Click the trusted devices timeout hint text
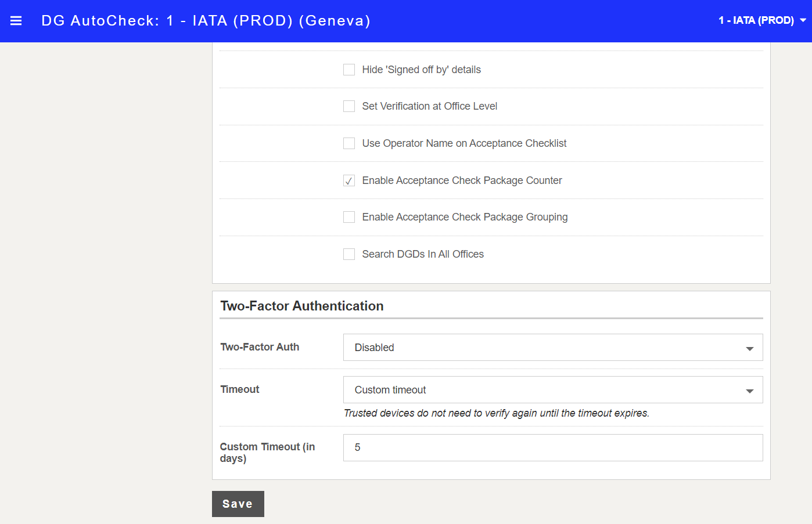 pos(497,413)
